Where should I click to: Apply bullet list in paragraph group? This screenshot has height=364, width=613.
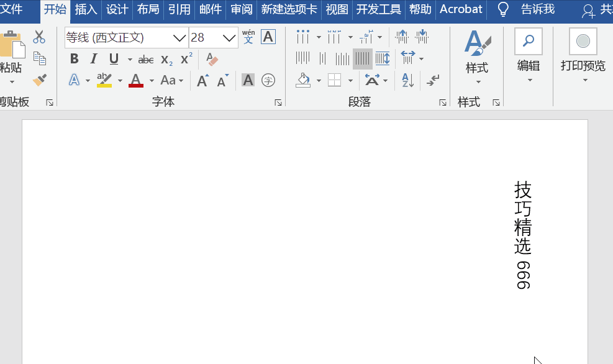(x=302, y=37)
